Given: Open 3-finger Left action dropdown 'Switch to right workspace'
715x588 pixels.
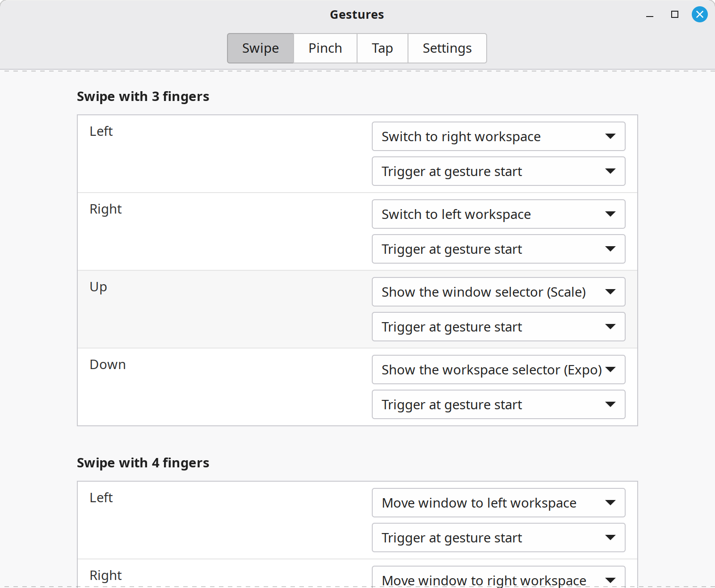Looking at the screenshot, I should [499, 136].
